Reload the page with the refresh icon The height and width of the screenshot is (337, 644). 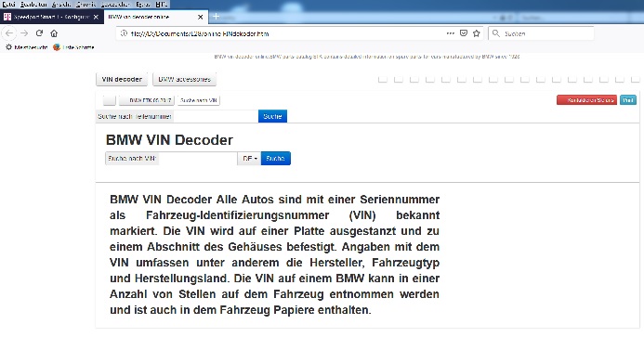click(39, 33)
